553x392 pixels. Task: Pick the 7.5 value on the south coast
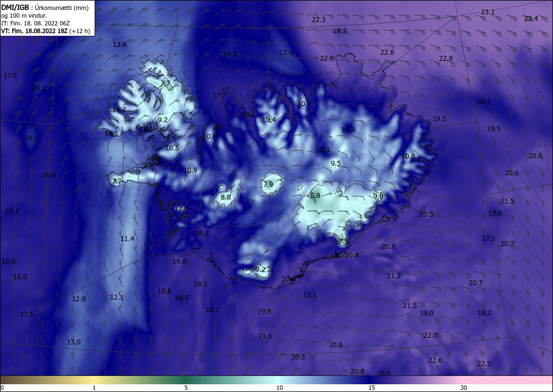tap(343, 241)
